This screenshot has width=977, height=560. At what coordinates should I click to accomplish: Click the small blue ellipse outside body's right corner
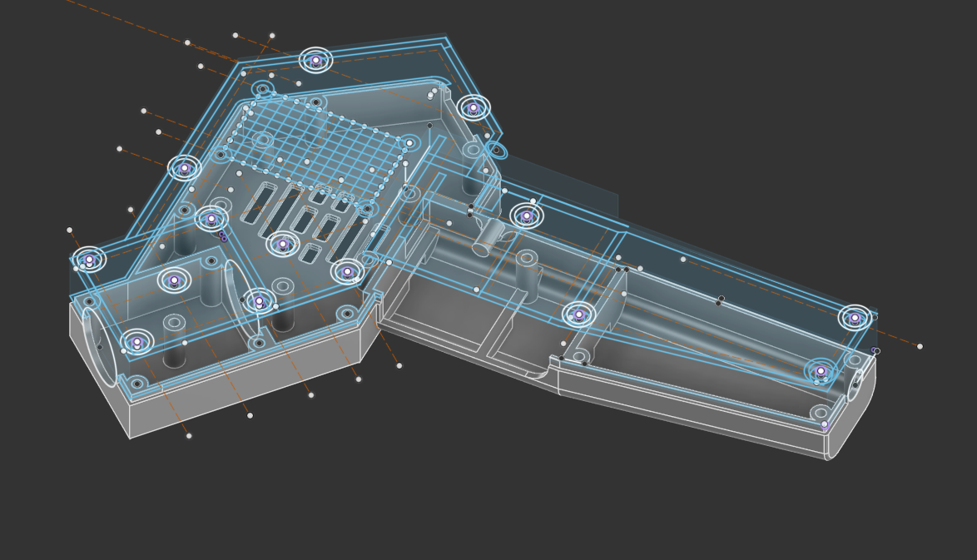point(496,151)
